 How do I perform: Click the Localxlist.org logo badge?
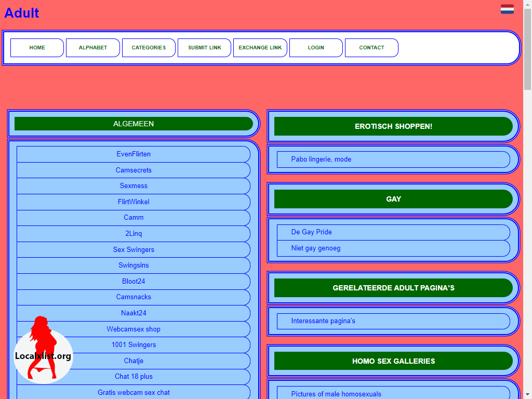point(43,350)
